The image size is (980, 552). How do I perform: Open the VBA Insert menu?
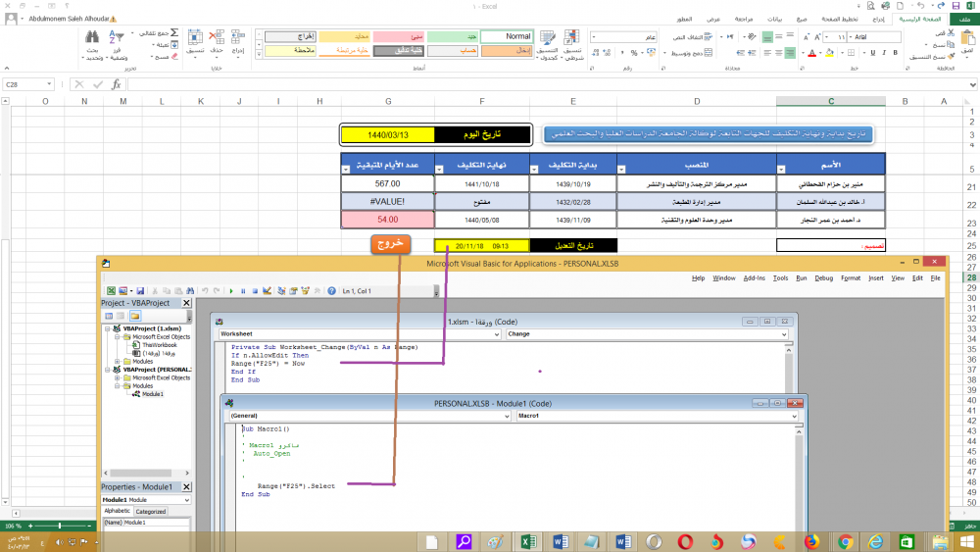[875, 278]
